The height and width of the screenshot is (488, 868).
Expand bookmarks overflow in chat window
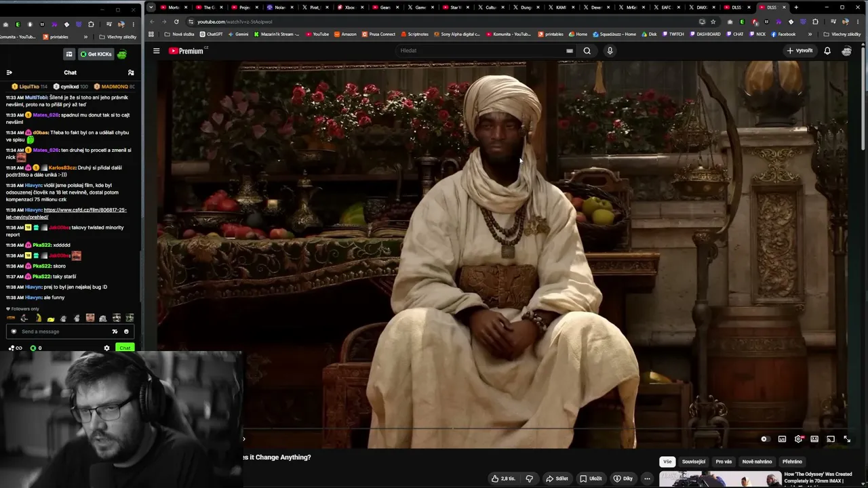(85, 37)
